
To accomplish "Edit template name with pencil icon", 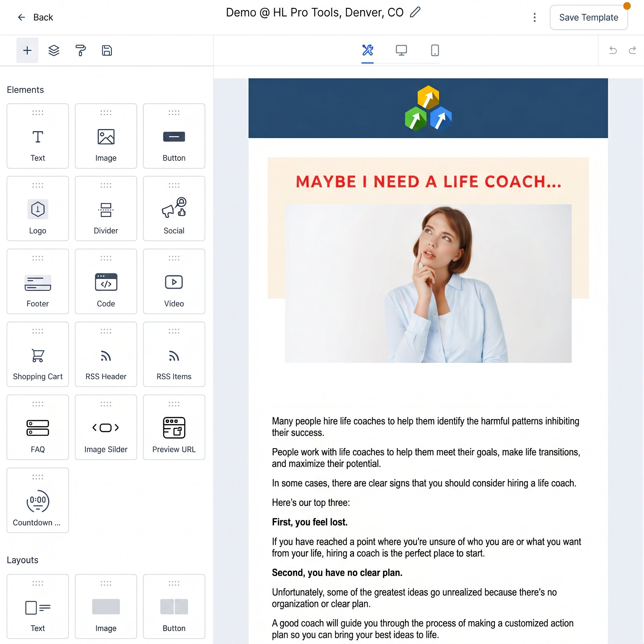I will (415, 12).
